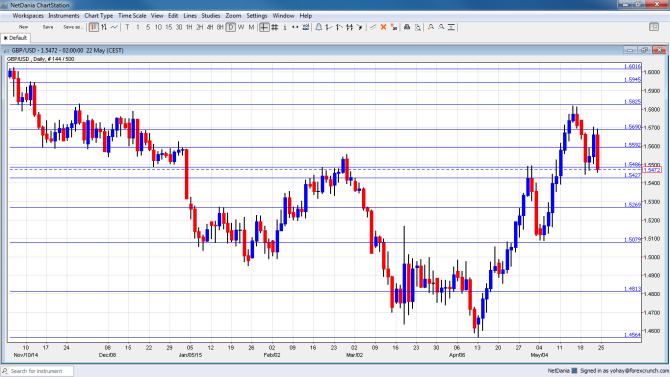Switch to 1H time scale

pyautogui.click(x=189, y=27)
